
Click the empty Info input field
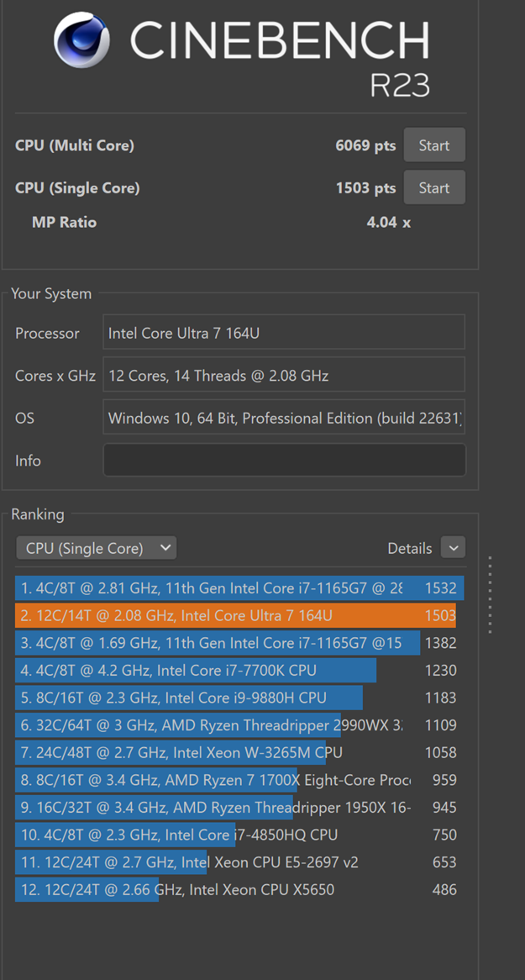pos(284,460)
